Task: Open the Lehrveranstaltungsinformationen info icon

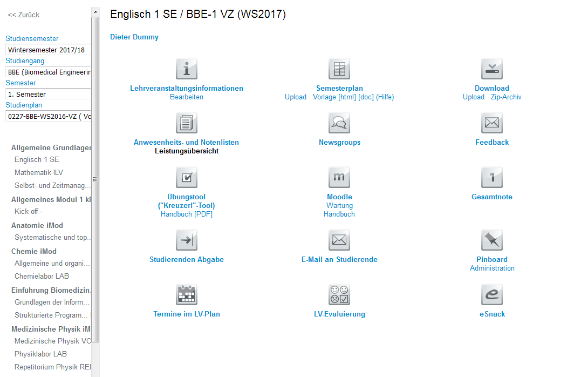Action: click(186, 69)
